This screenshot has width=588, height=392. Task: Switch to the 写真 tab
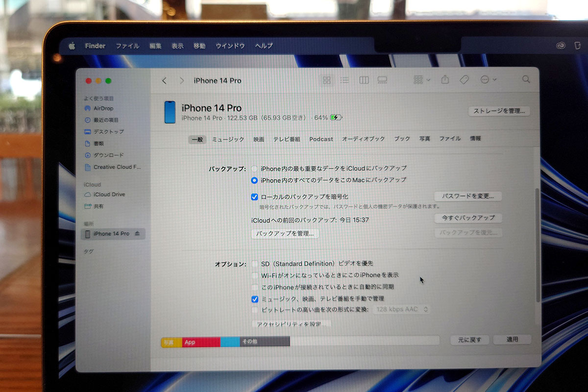click(425, 139)
